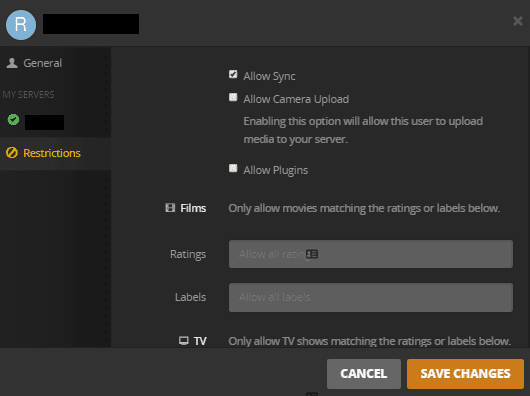530x396 pixels.
Task: Click the user avatar with letter R
Action: coord(21,25)
